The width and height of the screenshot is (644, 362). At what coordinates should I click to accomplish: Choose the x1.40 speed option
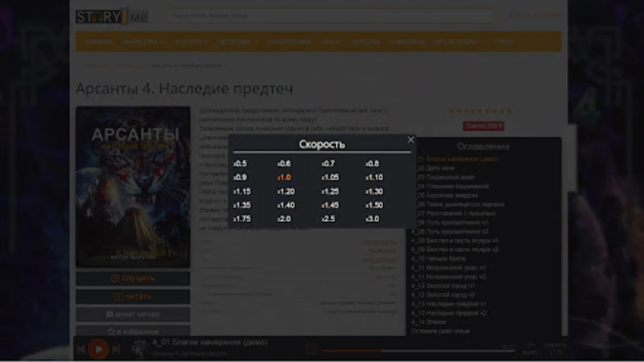[x=286, y=205]
